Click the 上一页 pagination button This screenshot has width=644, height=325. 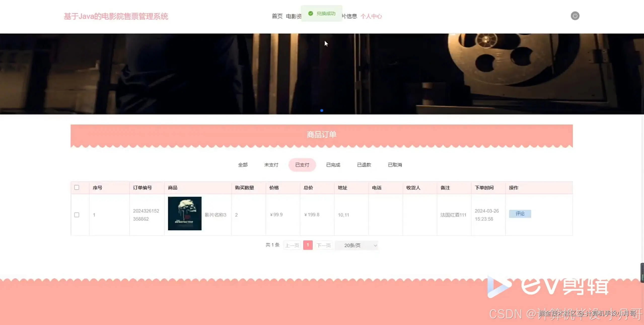coord(292,245)
